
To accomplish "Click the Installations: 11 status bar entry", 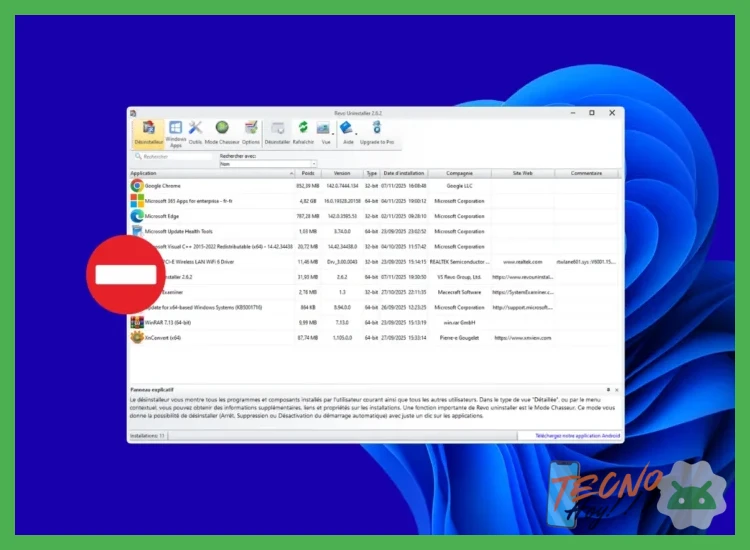I will tap(147, 436).
